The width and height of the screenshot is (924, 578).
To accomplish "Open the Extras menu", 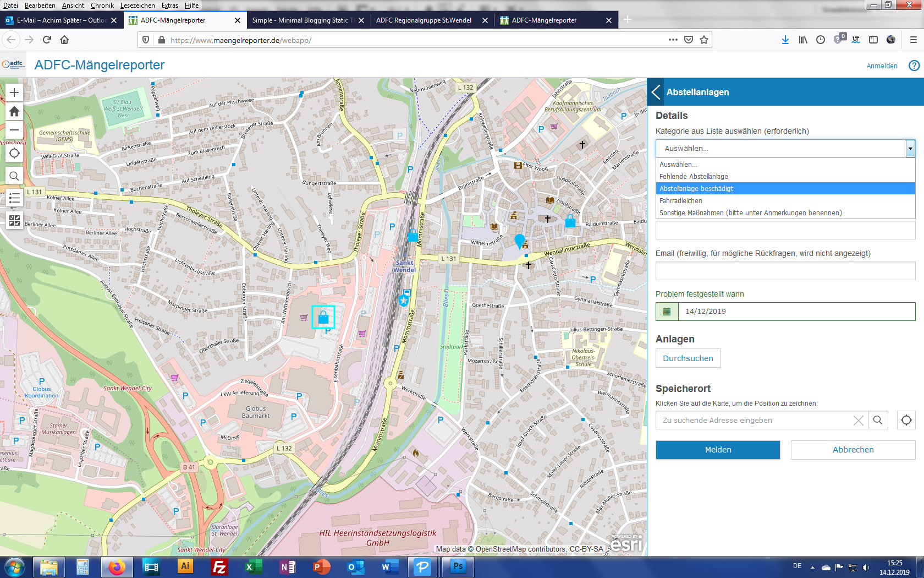I will [170, 6].
